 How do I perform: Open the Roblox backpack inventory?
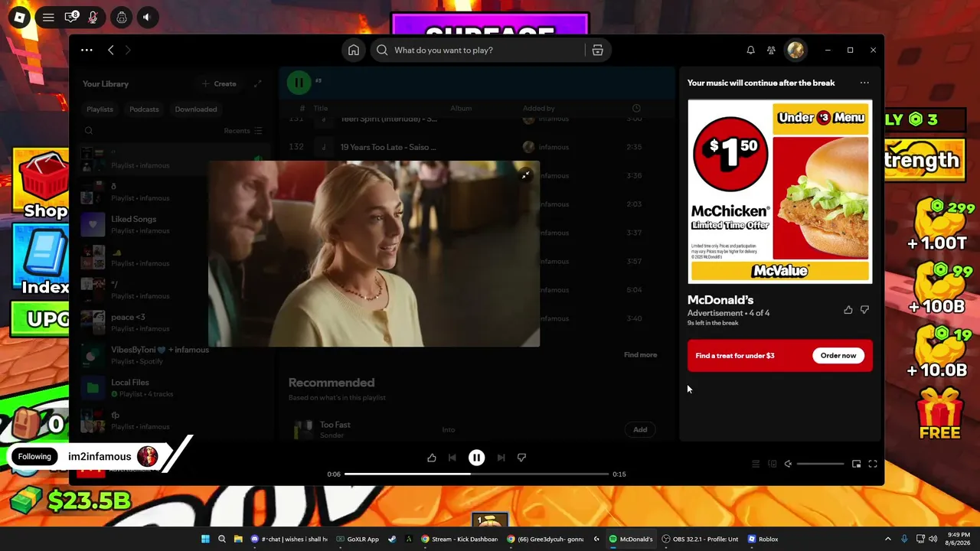click(x=122, y=17)
